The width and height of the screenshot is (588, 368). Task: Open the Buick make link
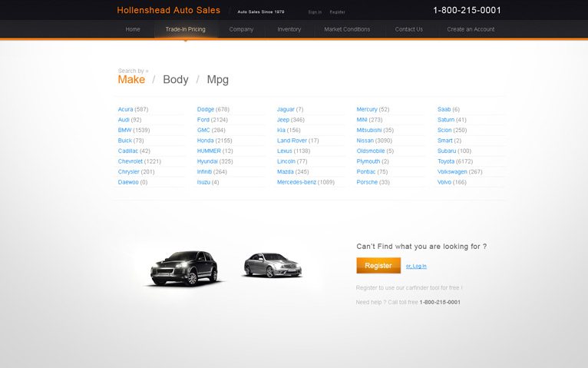125,141
